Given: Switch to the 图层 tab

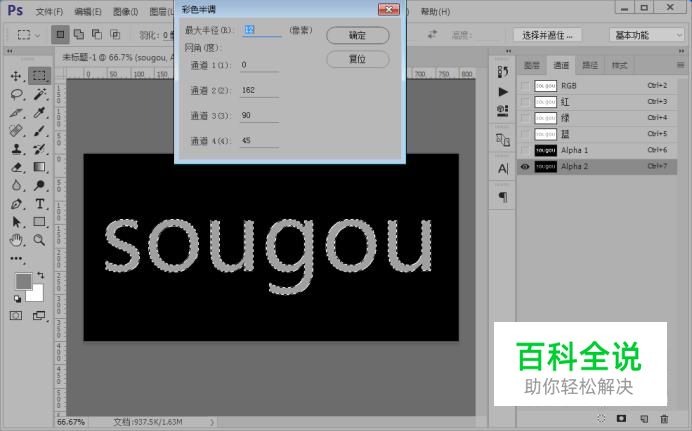Looking at the screenshot, I should click(x=532, y=65).
